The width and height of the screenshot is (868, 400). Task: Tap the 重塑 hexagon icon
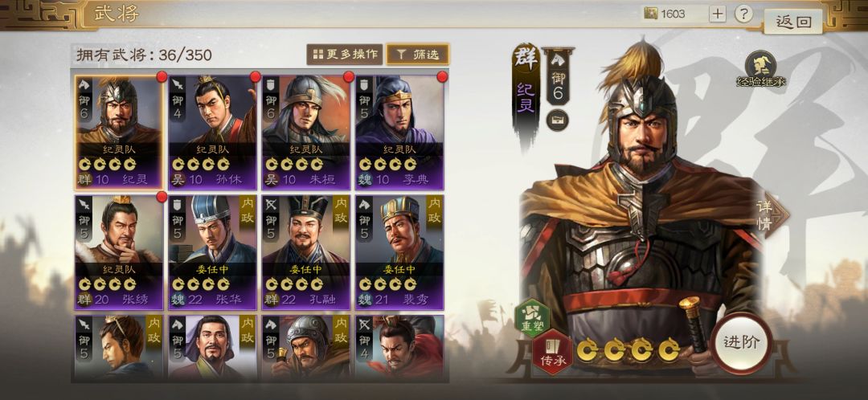coord(532,318)
